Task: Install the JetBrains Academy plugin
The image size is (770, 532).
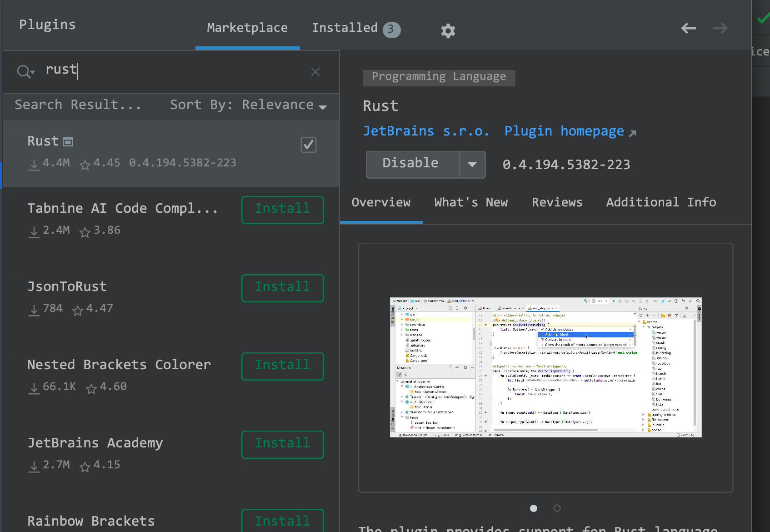Action: [282, 444]
